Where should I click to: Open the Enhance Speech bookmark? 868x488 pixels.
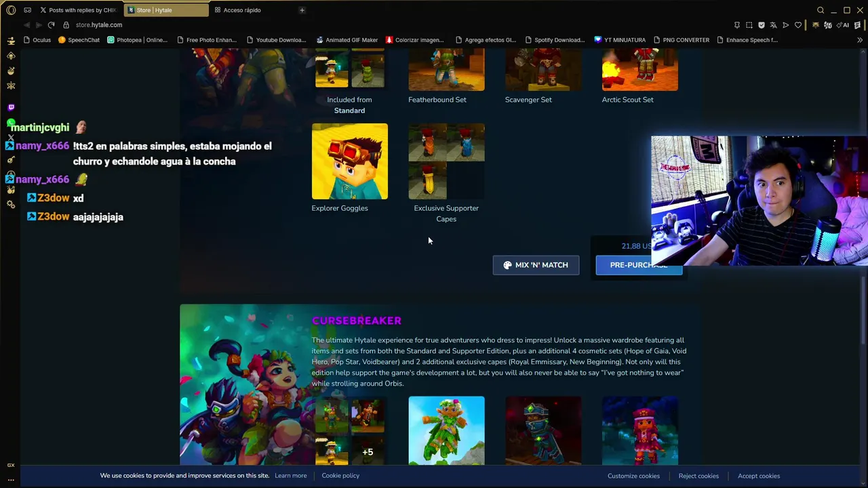(x=747, y=40)
